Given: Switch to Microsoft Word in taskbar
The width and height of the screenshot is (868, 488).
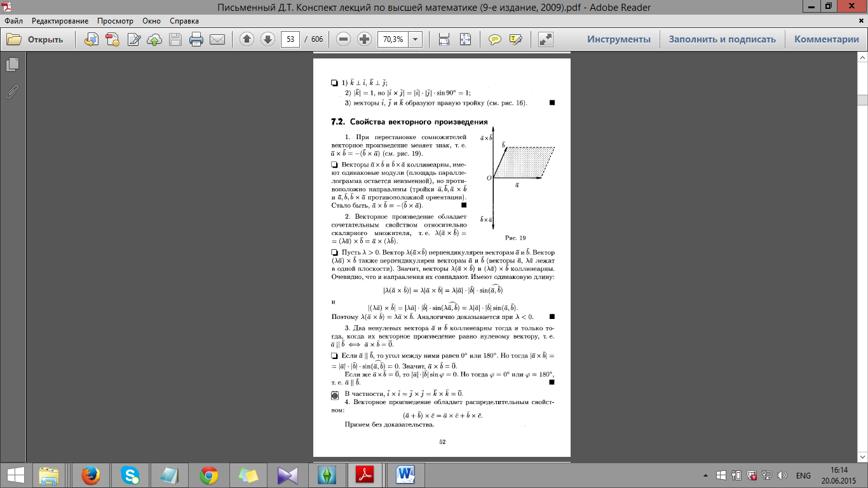Looking at the screenshot, I should click(405, 475).
